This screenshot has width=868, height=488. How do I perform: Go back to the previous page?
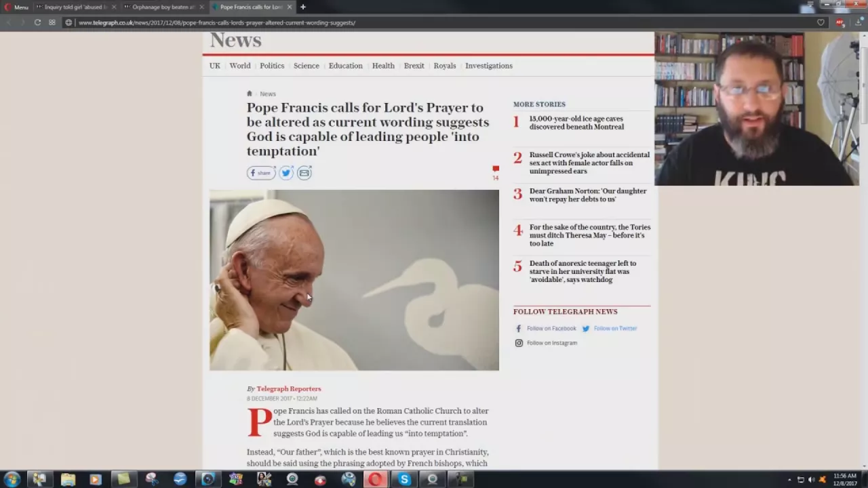(x=8, y=22)
